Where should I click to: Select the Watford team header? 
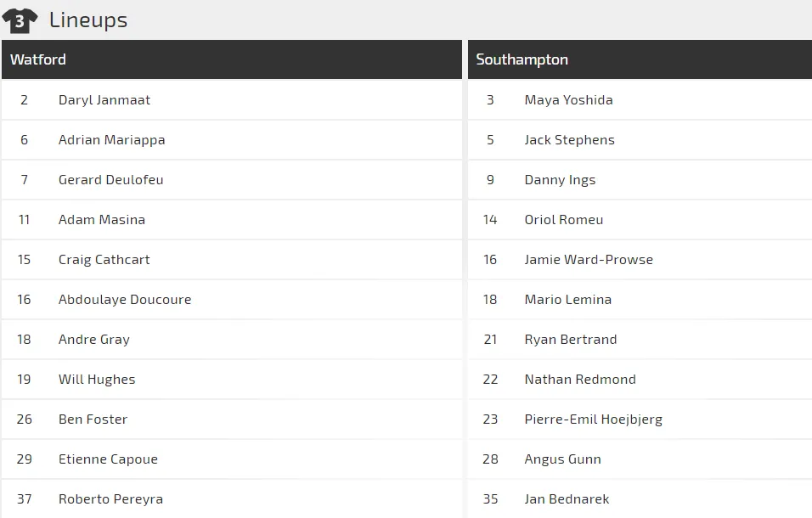click(38, 59)
